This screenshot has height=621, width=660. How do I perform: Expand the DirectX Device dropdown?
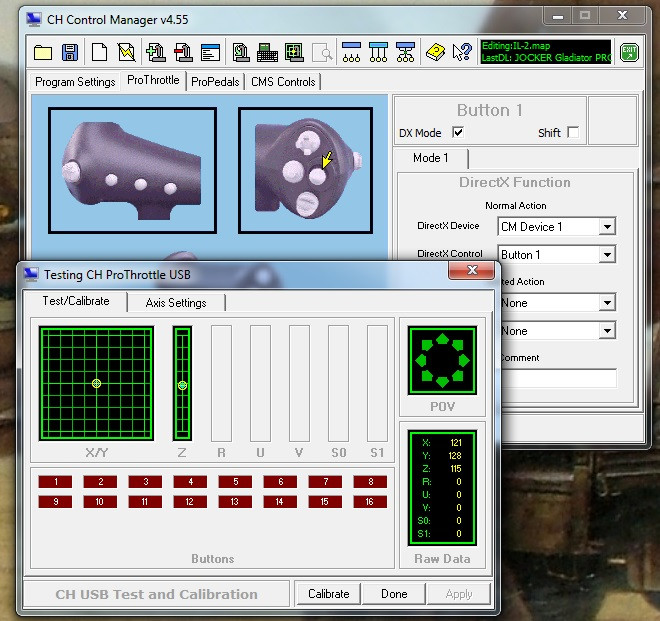click(606, 227)
